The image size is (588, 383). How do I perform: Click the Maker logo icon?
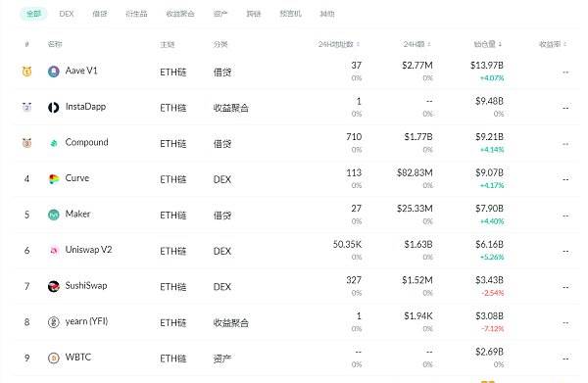[54, 215]
